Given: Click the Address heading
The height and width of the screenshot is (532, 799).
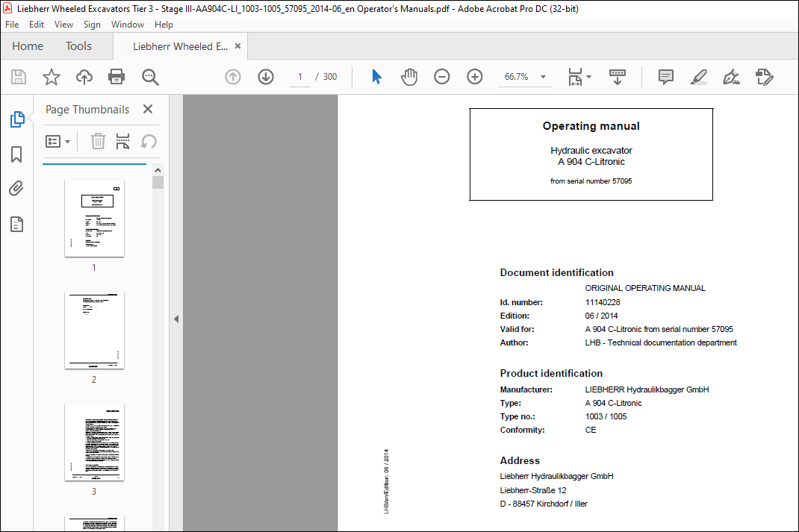Looking at the screenshot, I should [x=520, y=460].
